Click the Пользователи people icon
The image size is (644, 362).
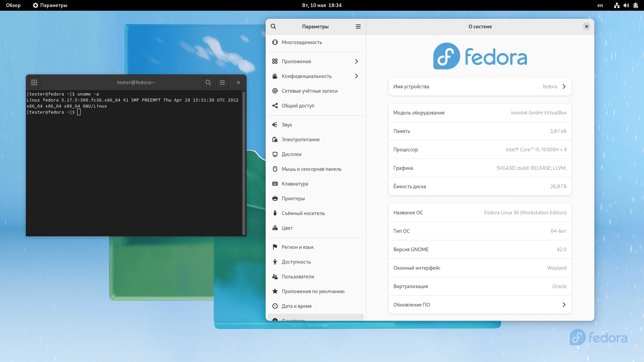pyautogui.click(x=275, y=277)
